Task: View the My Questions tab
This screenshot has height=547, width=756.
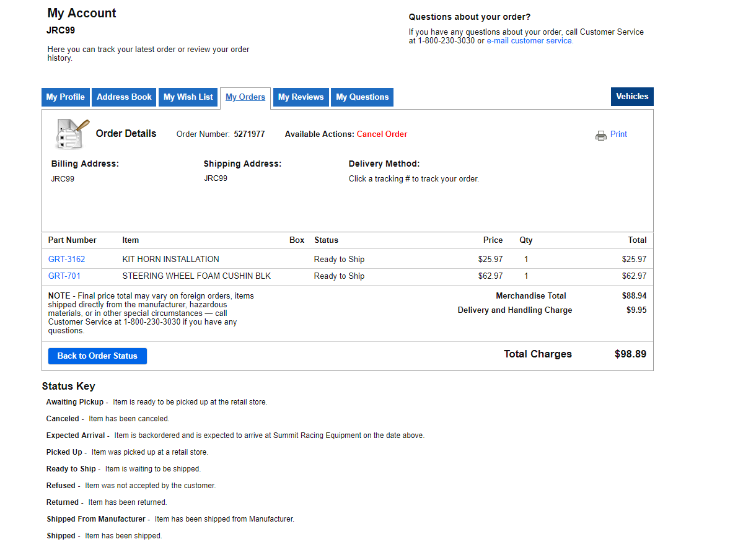Action: [362, 97]
